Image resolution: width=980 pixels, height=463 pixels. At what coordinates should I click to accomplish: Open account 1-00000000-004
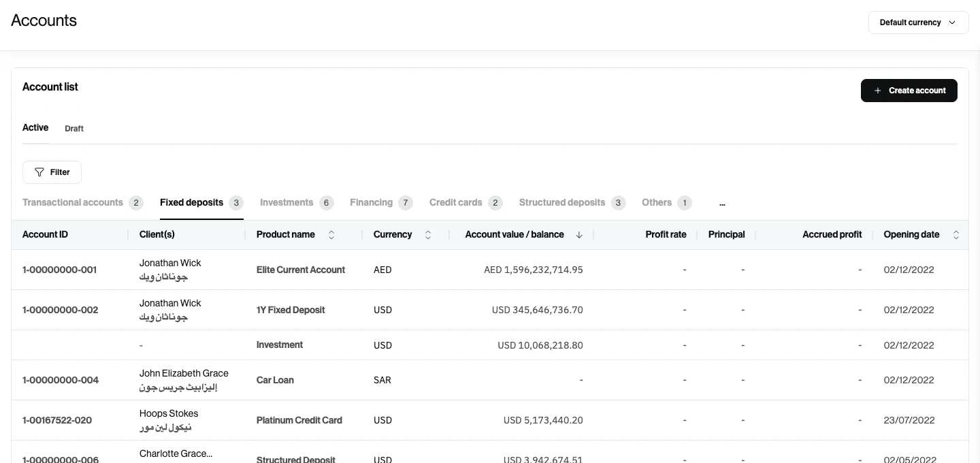[61, 380]
